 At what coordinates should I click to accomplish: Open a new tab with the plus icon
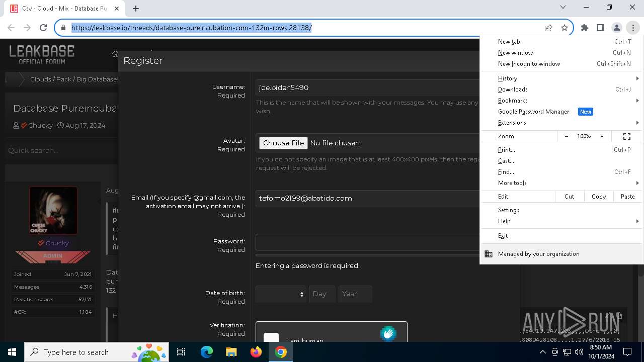tap(136, 8)
